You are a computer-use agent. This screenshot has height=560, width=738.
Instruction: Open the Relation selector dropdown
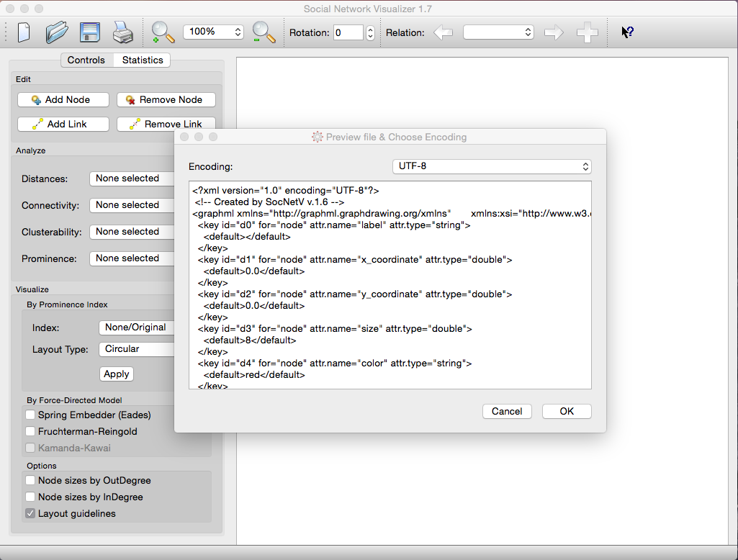[498, 32]
